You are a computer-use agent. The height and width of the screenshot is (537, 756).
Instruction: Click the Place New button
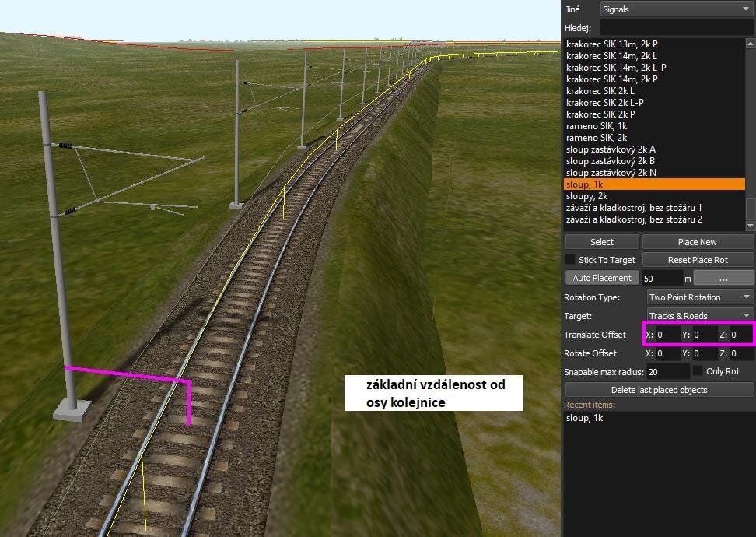point(697,242)
